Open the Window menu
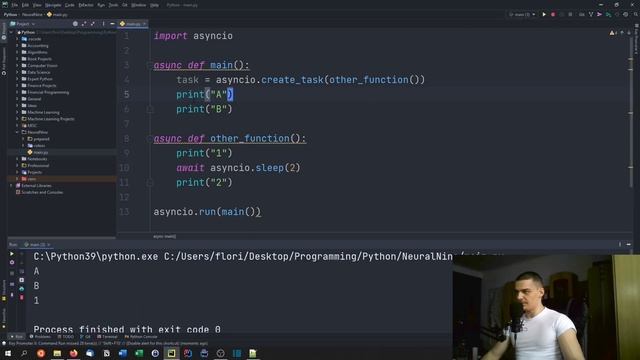The width and height of the screenshot is (640, 360). pos(139,5)
